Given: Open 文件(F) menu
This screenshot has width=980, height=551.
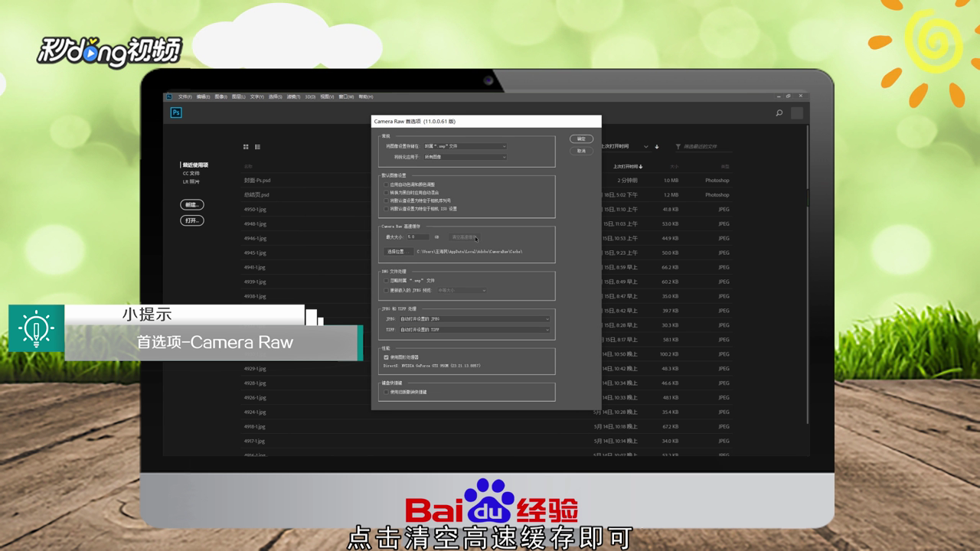Looking at the screenshot, I should click(x=185, y=96).
